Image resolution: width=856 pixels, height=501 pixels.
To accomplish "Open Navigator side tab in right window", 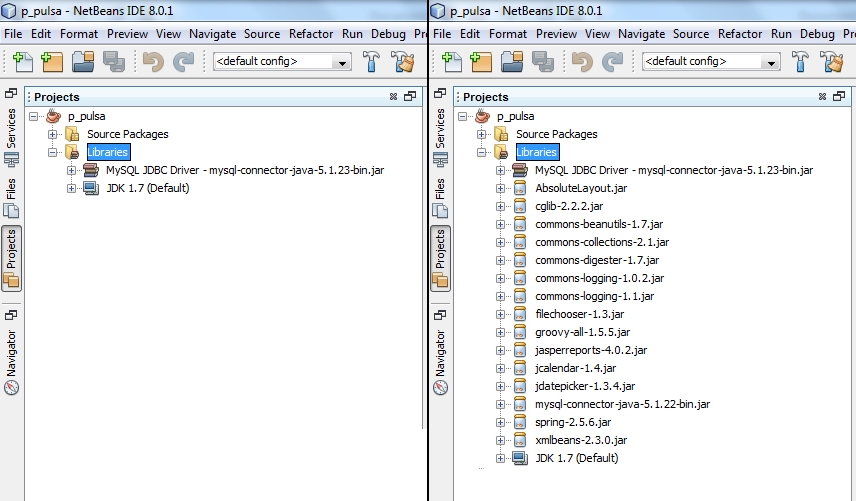I will (x=441, y=362).
